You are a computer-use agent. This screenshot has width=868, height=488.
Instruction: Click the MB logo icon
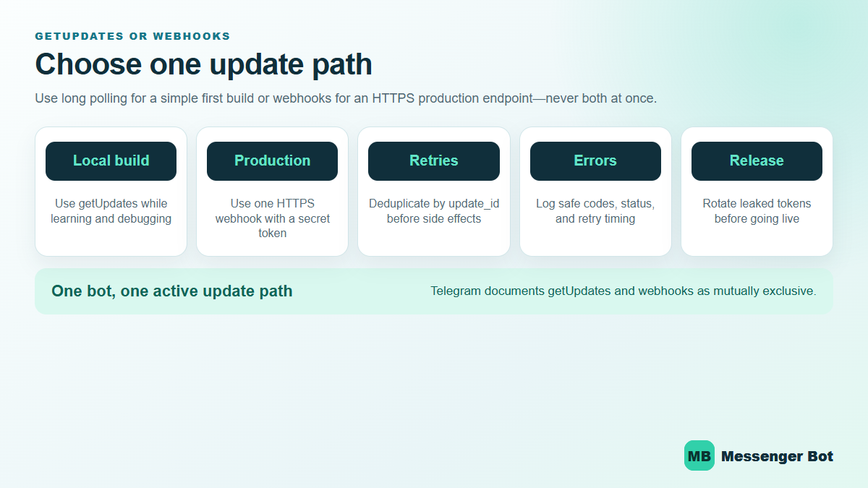point(699,456)
